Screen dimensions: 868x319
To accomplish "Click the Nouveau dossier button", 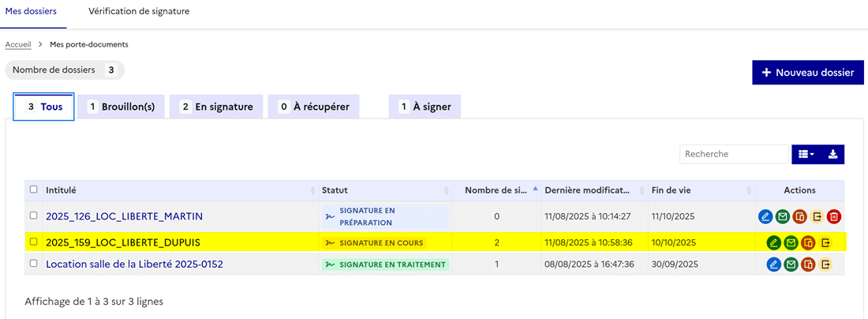I will (x=808, y=72).
